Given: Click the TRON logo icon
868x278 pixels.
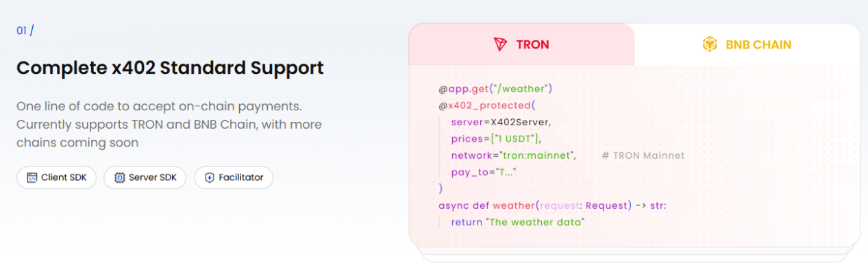Looking at the screenshot, I should 501,45.
